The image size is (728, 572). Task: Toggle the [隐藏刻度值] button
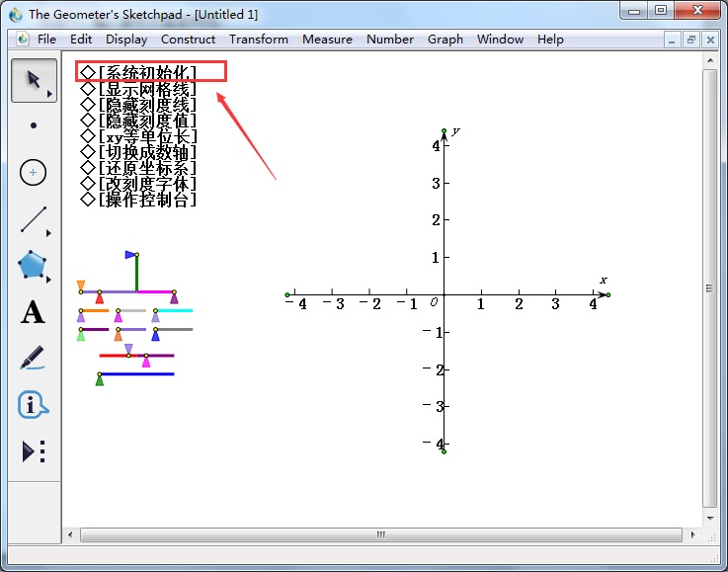click(x=146, y=120)
